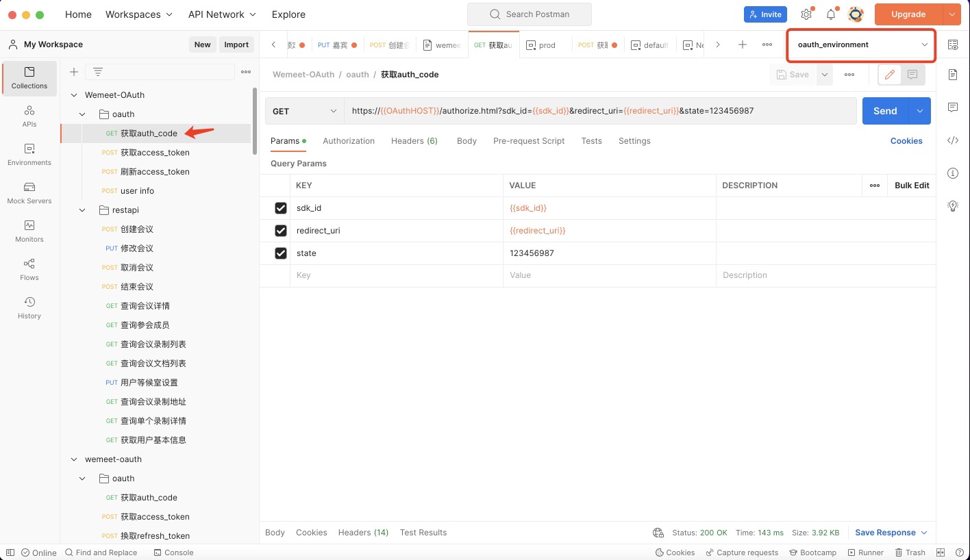
Task: Open the user avatar menu
Action: [x=855, y=14]
